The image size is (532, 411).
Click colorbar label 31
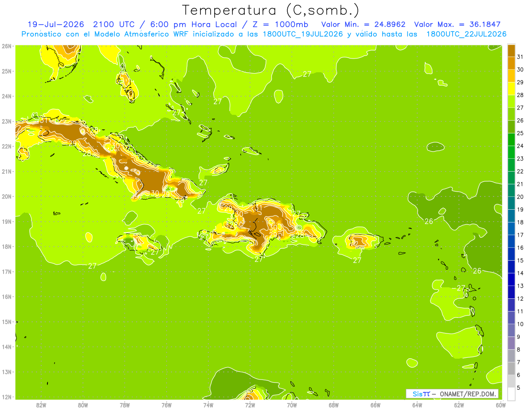point(520,57)
